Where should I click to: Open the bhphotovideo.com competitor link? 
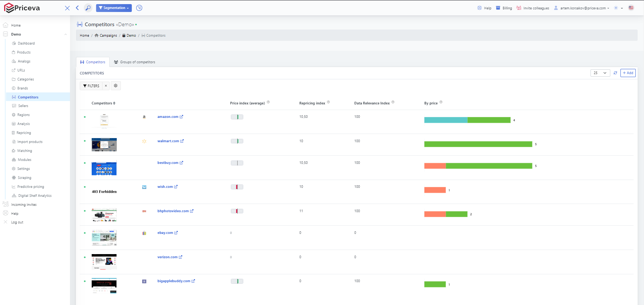(176, 211)
